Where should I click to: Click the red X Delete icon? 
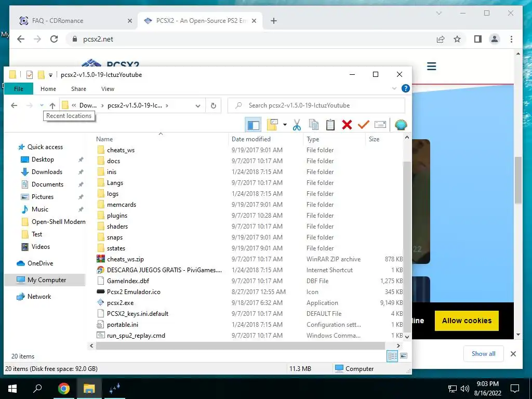pyautogui.click(x=347, y=125)
